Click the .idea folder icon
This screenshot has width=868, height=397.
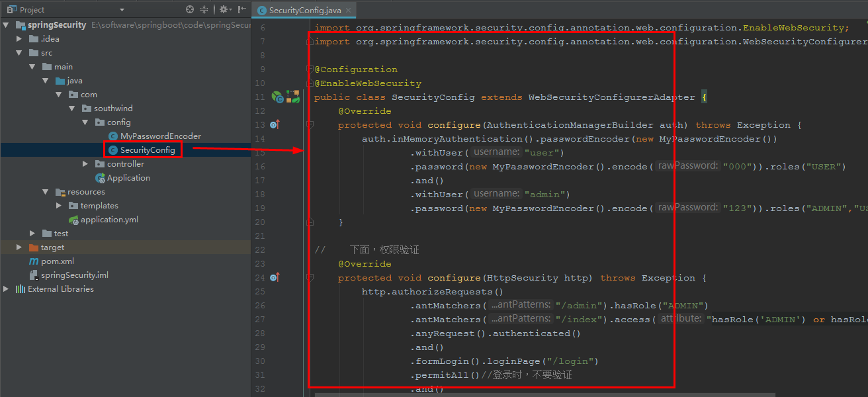pyautogui.click(x=34, y=39)
